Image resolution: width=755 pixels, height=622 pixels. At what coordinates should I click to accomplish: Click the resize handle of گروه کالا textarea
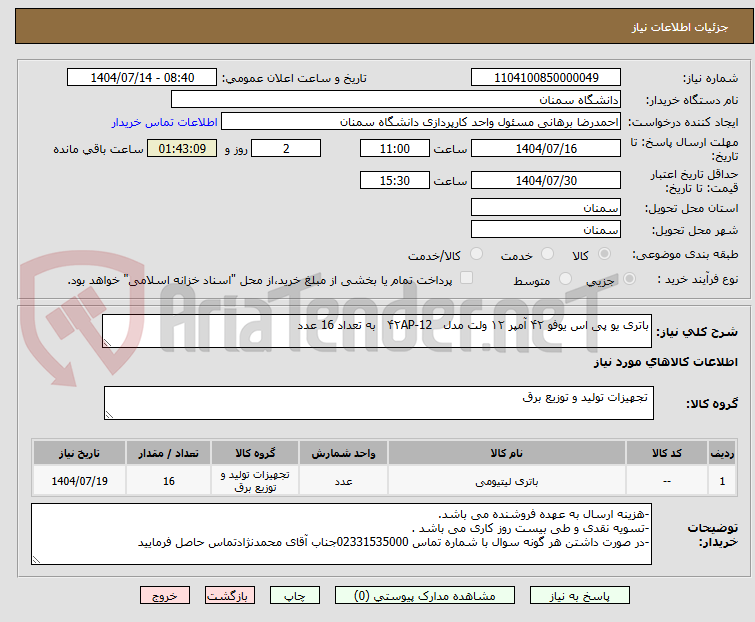coord(109,415)
